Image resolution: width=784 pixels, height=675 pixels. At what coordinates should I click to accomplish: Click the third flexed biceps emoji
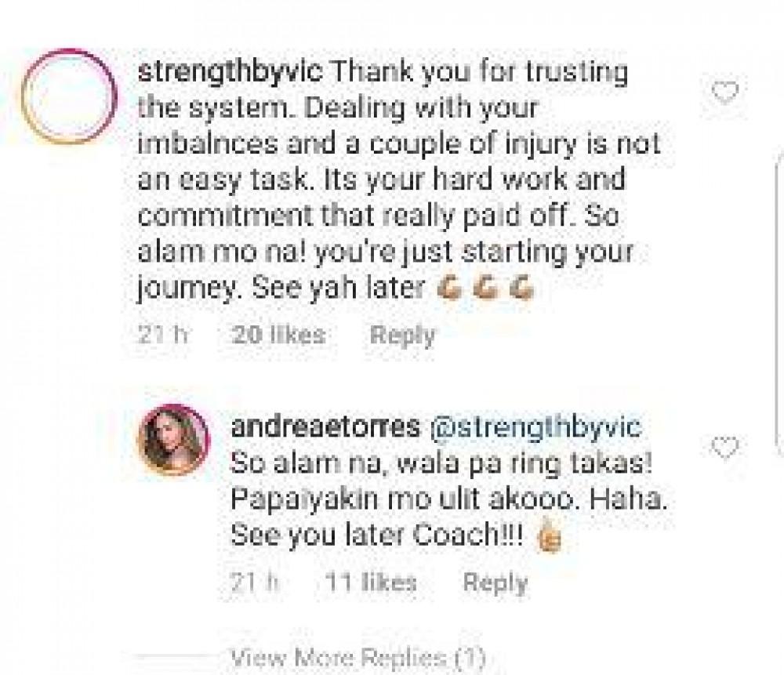[521, 288]
